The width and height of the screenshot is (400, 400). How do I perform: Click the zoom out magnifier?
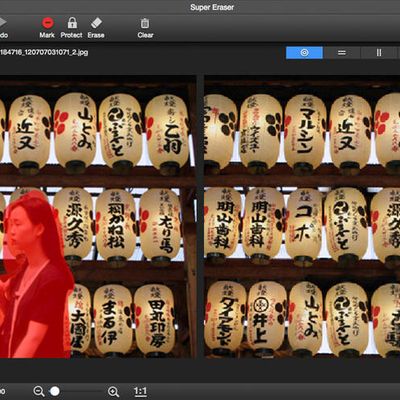(39, 391)
